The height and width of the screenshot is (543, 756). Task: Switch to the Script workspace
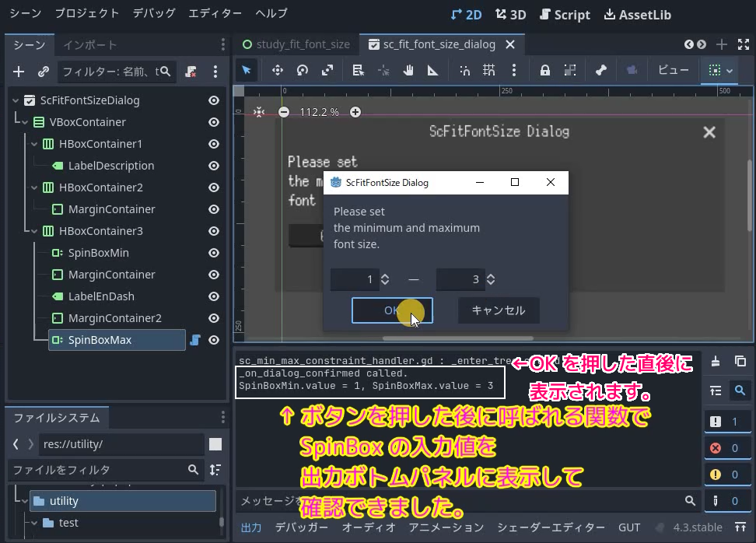565,15
